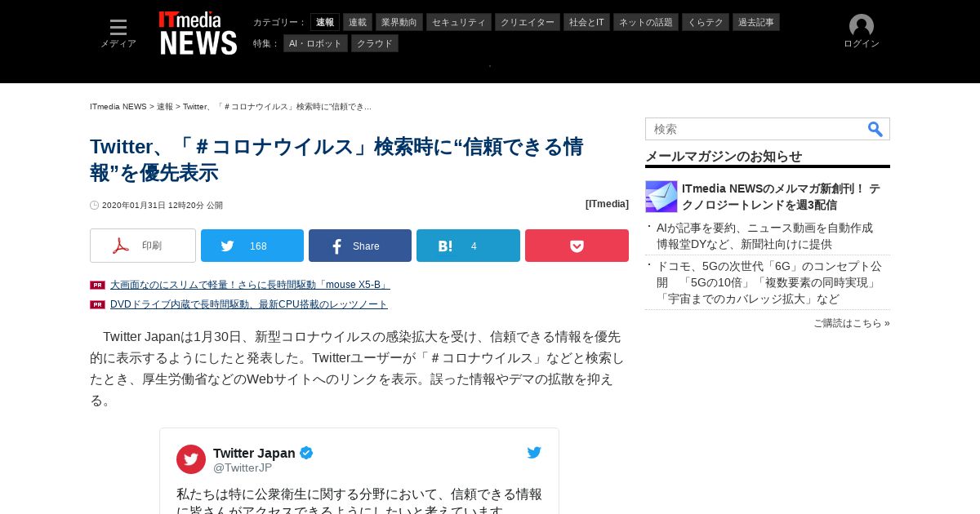Select the くらテク category
The height and width of the screenshot is (514, 980).
706,22
